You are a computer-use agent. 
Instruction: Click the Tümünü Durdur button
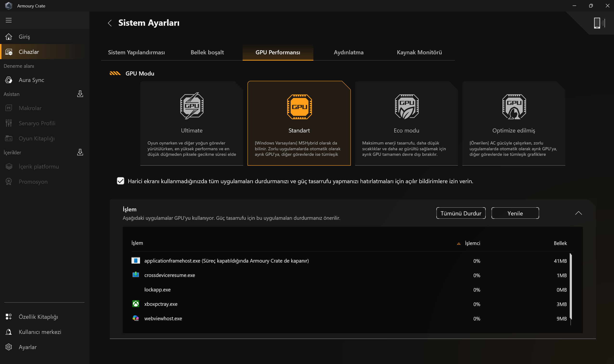click(461, 213)
